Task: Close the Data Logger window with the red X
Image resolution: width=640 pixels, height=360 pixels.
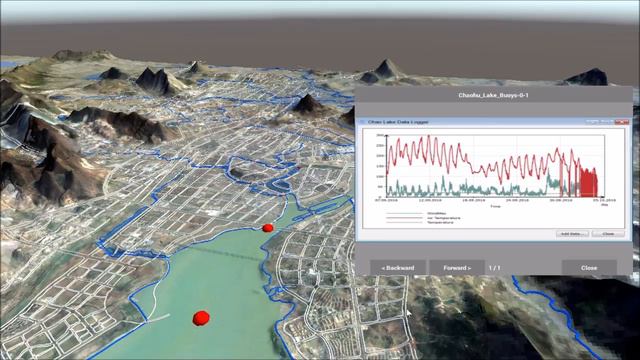Action: 622,122
